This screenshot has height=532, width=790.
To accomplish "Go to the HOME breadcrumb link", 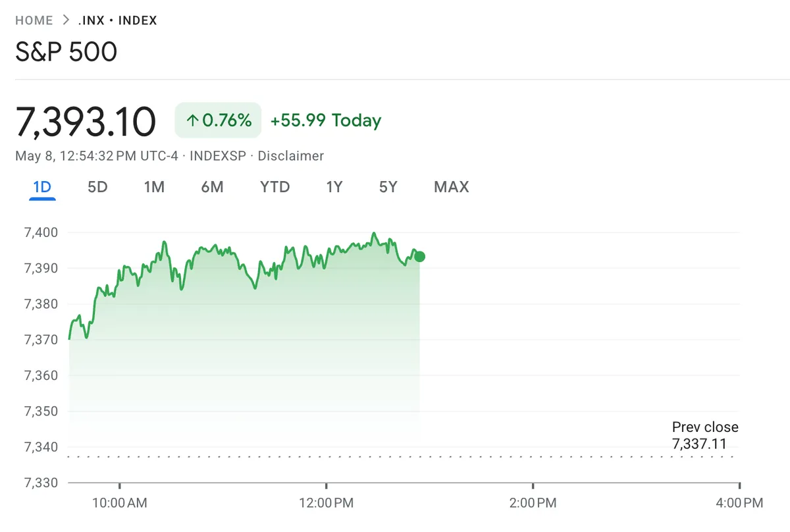I will [34, 20].
